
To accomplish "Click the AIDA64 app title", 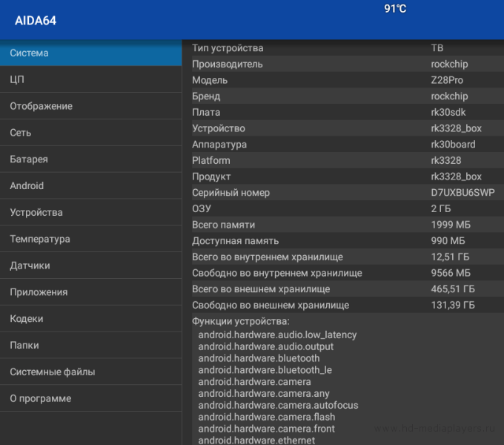I will click(36, 21).
